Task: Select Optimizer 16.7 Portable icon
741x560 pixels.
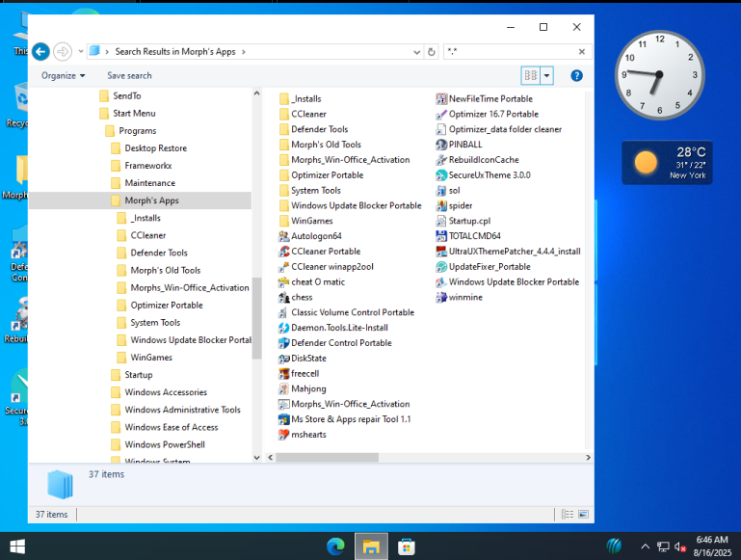Action: click(x=441, y=114)
